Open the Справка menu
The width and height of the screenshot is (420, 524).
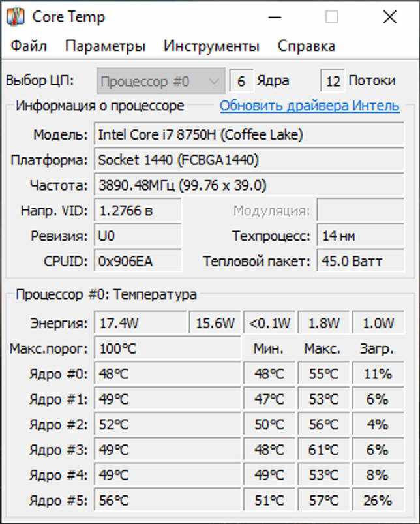(306, 46)
